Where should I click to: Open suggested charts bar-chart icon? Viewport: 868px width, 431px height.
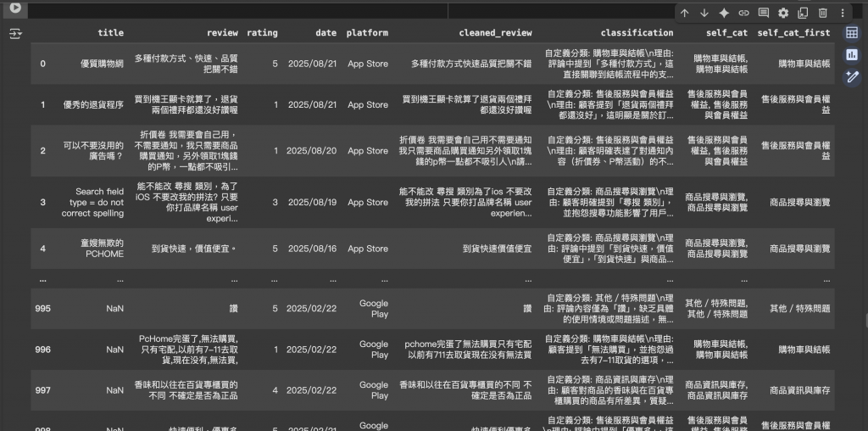852,55
